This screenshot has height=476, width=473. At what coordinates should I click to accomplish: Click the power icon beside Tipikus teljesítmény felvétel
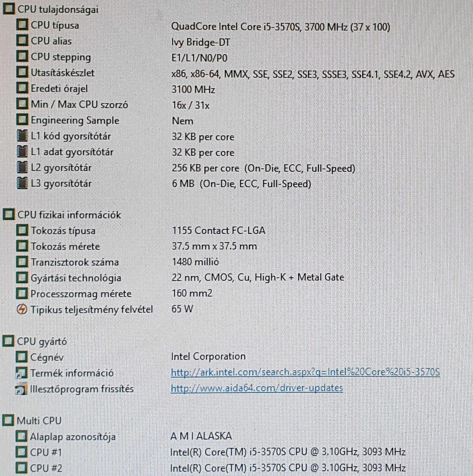22,309
